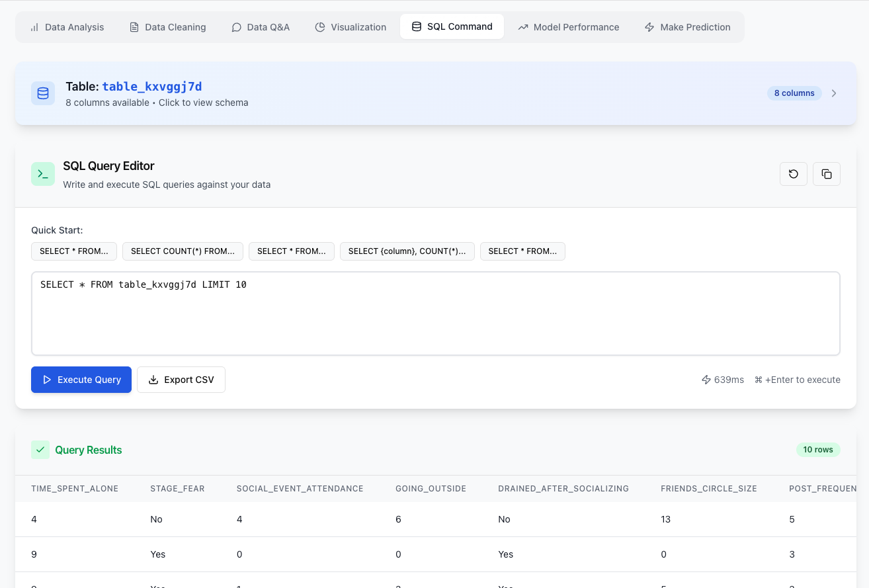Click the going outside value 6
Image resolution: width=869 pixels, height=588 pixels.
[398, 519]
